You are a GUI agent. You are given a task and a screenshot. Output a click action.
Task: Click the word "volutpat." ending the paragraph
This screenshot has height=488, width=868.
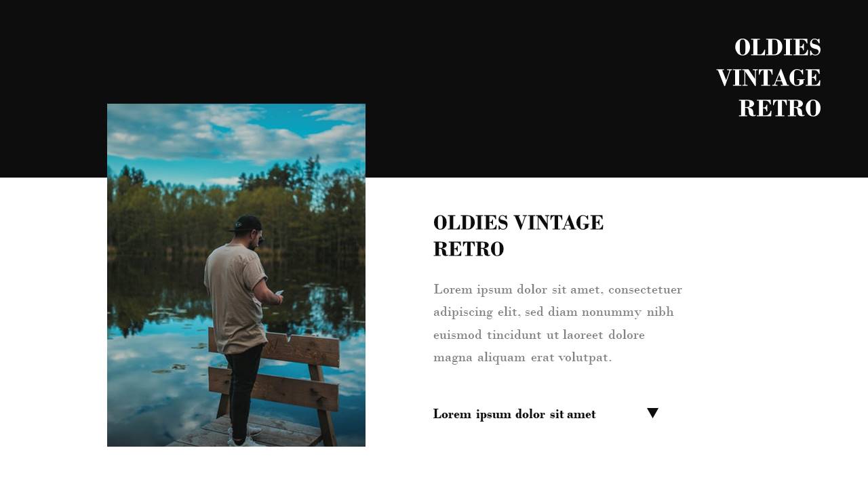pyautogui.click(x=585, y=357)
